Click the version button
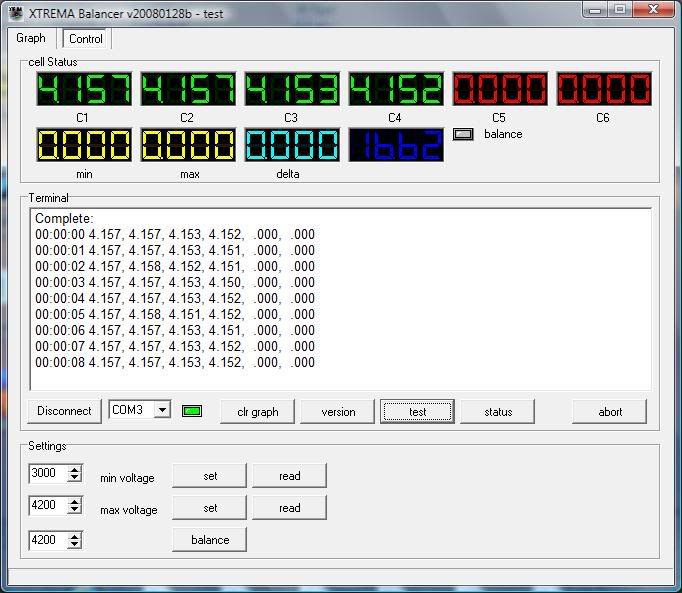682x593 pixels. (x=338, y=412)
